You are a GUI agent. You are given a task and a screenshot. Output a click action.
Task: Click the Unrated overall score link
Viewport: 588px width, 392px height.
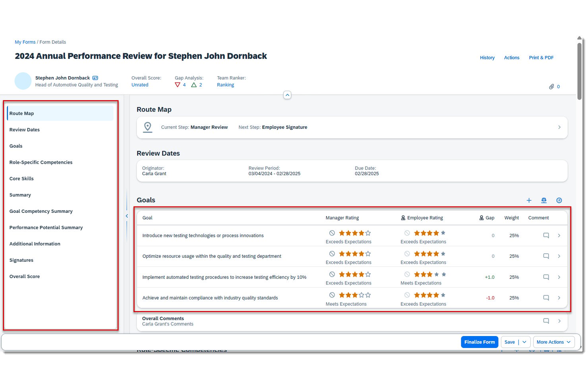[140, 85]
